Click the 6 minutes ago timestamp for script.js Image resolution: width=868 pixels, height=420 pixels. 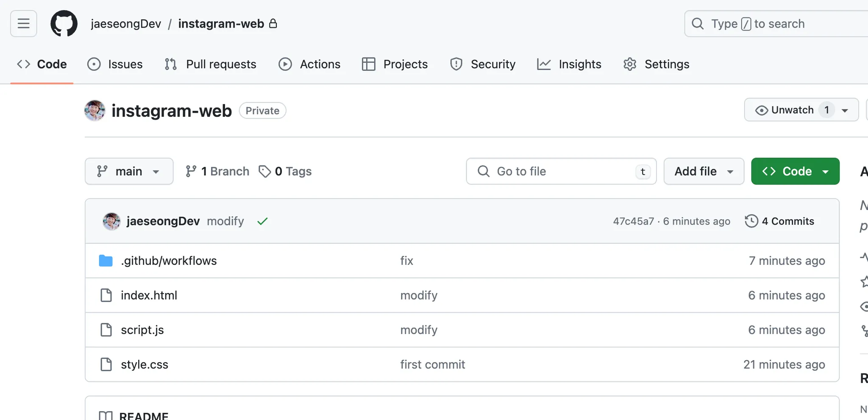pyautogui.click(x=787, y=330)
